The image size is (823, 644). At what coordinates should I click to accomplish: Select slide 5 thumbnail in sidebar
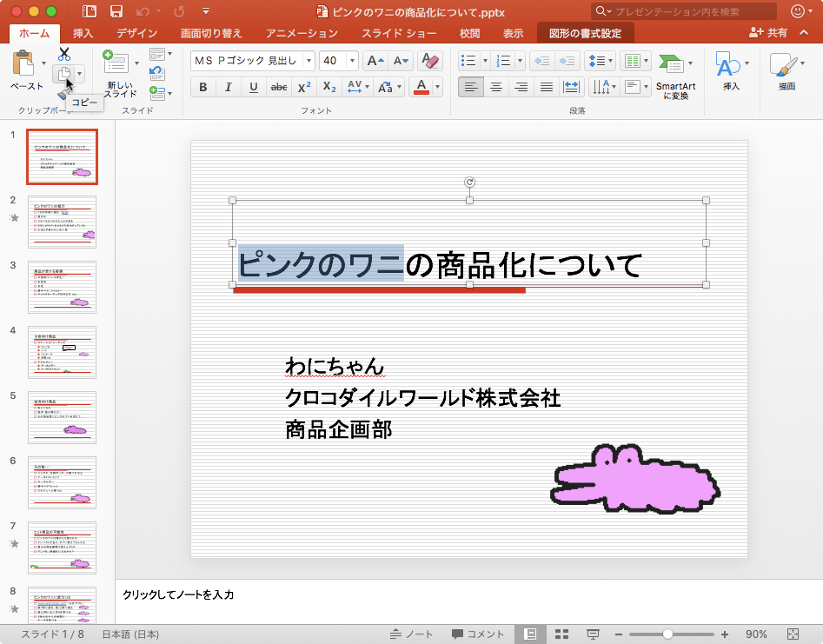(62, 418)
